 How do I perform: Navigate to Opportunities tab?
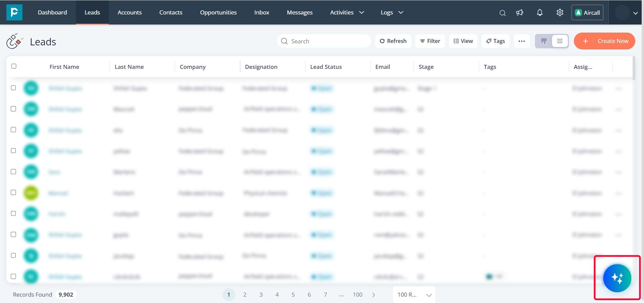(218, 12)
